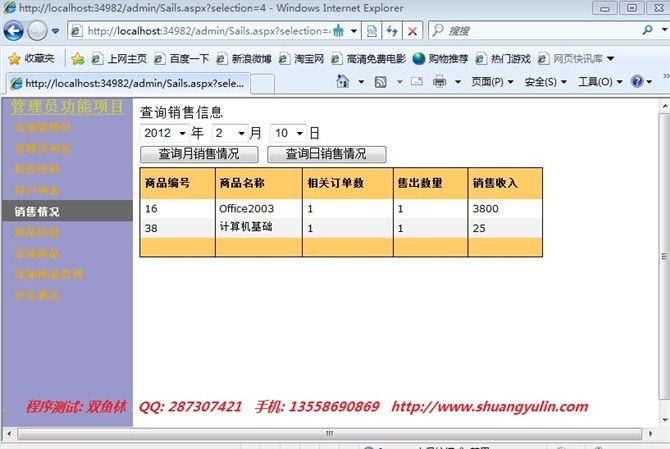This screenshot has width=670, height=449.
Task: Select the localhost Sails.aspx browser tab
Action: [127, 83]
